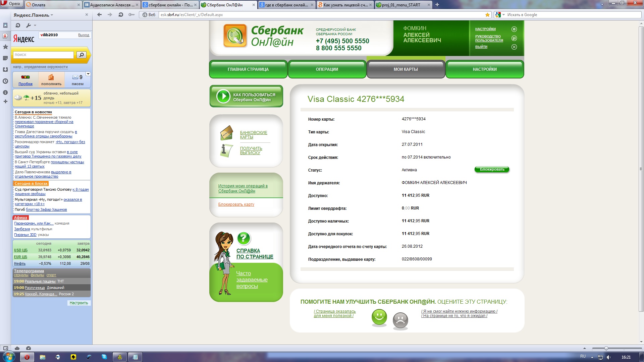Viewport: 644px width, 362px height.
Task: Go forward with the browser forward arrow
Action: 110,15
